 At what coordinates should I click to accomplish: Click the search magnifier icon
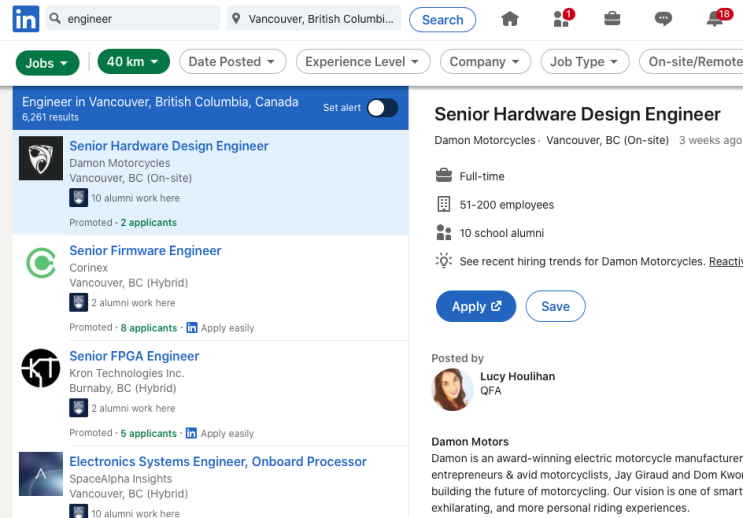pos(55,18)
